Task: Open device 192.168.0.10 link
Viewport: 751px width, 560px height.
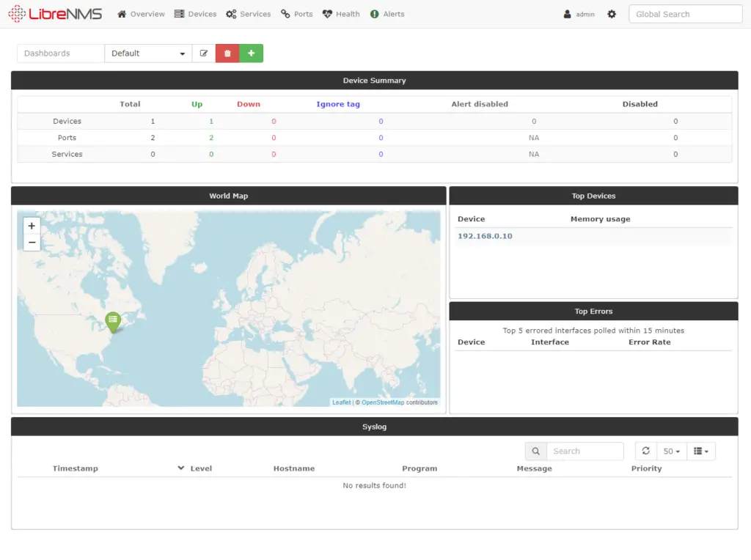Action: click(485, 236)
